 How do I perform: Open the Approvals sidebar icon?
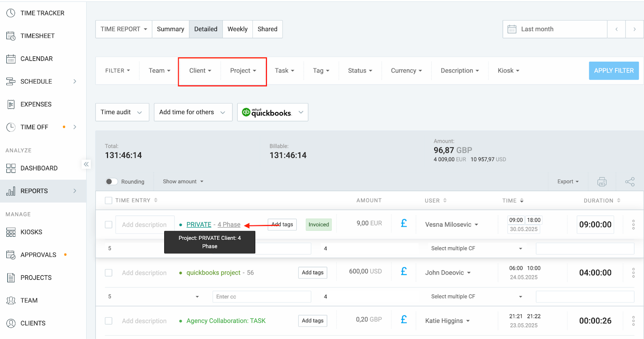[11, 255]
